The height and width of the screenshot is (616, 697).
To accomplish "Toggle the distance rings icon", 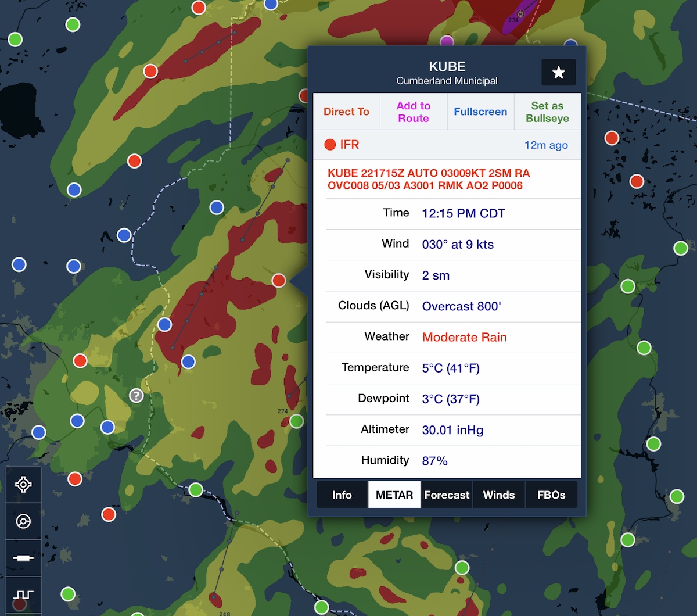I will point(23,521).
